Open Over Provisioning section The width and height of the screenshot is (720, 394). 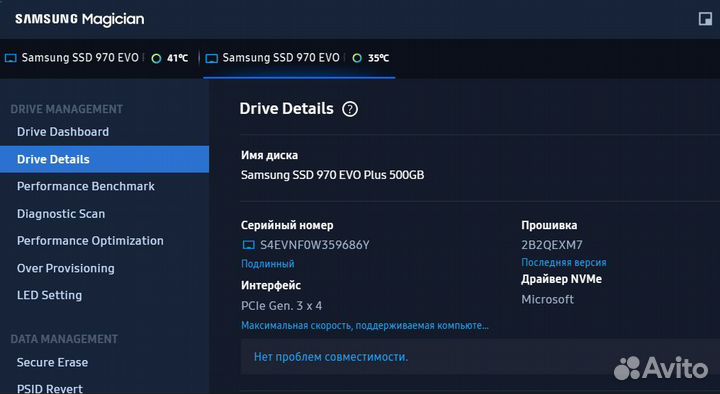tap(66, 268)
